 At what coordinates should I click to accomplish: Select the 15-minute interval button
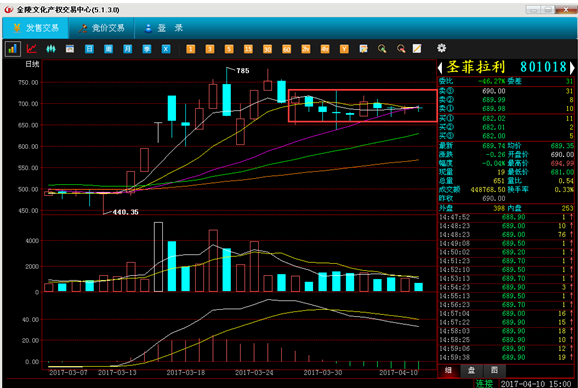tap(248, 49)
